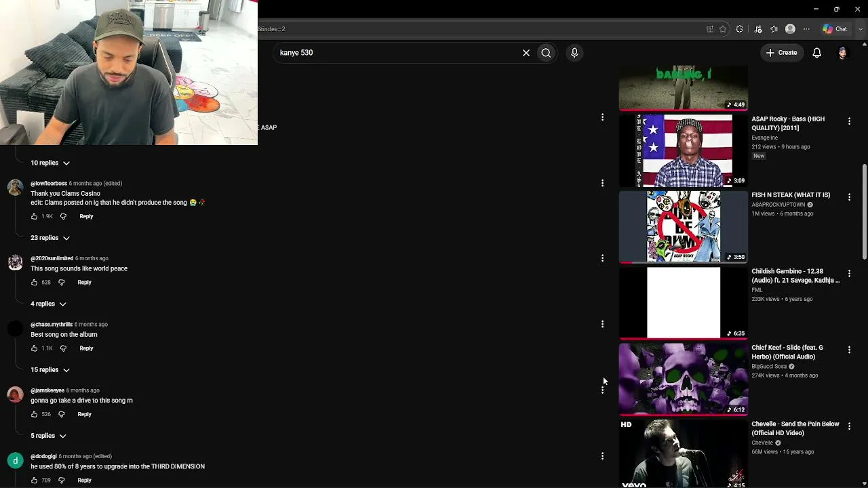Screen dimensions: 868x488
Task: Dislike the 'THIRD DIMENSION' comment
Action: 61,480
